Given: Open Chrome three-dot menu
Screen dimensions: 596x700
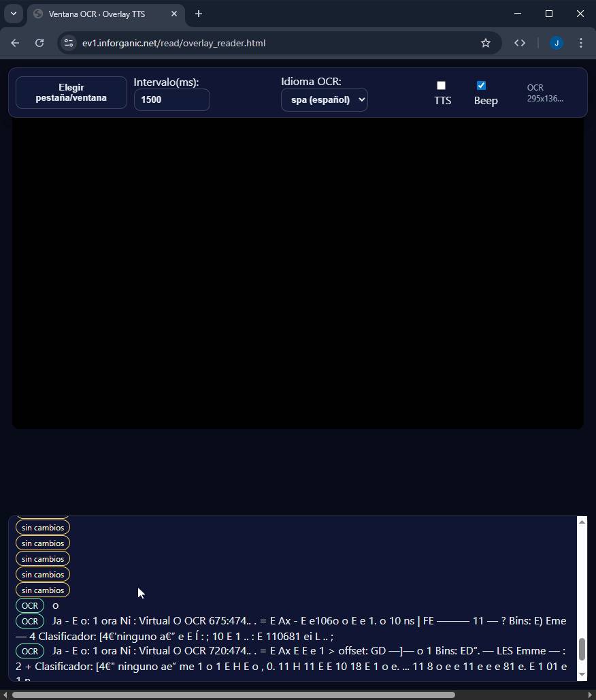Looking at the screenshot, I should coord(580,43).
